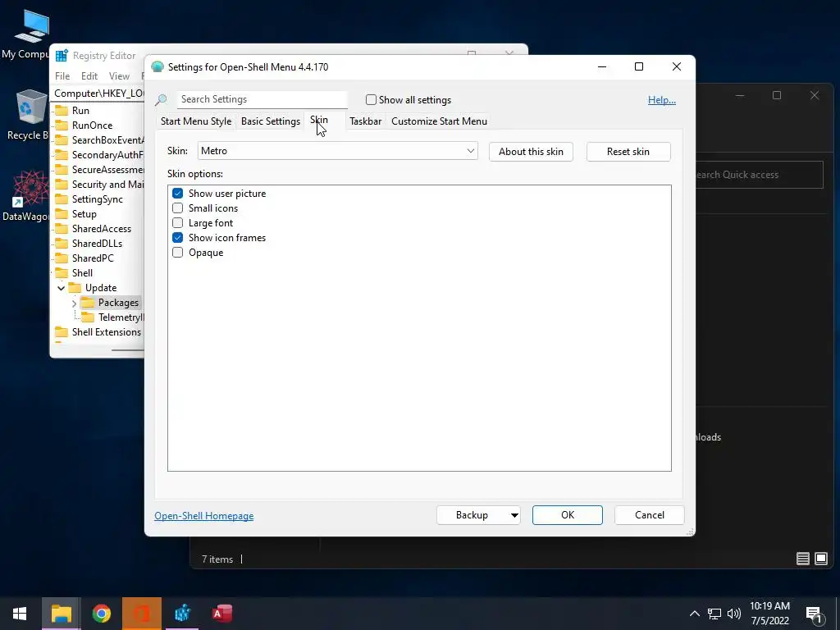Screen dimensions: 840x630
Task: Click the Reset skin button
Action: (628, 152)
